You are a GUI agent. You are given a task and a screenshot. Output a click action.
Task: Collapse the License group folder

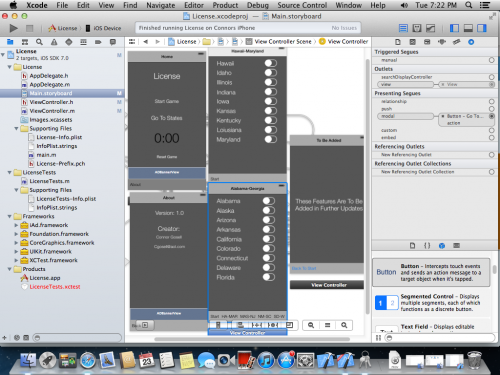coord(10,67)
